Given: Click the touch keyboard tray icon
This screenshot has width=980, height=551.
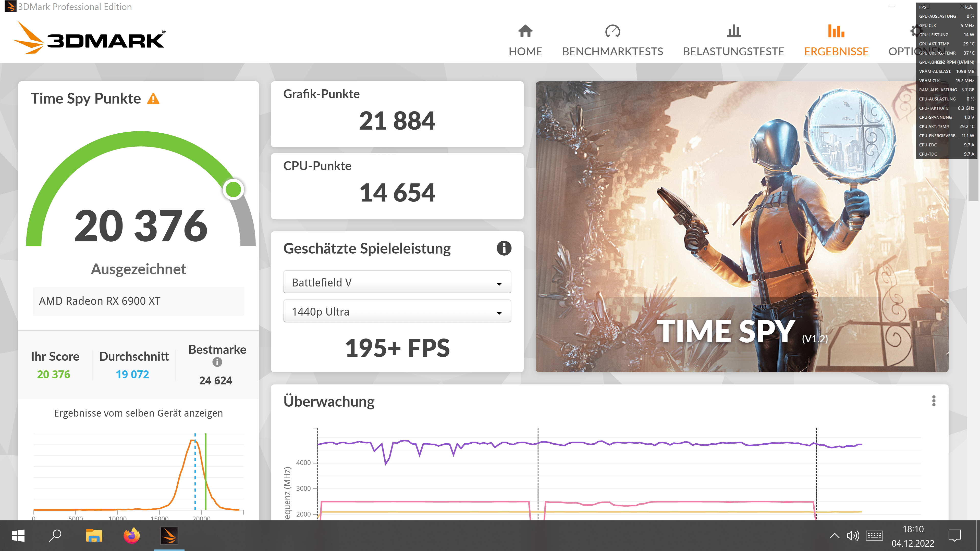Looking at the screenshot, I should (x=874, y=536).
